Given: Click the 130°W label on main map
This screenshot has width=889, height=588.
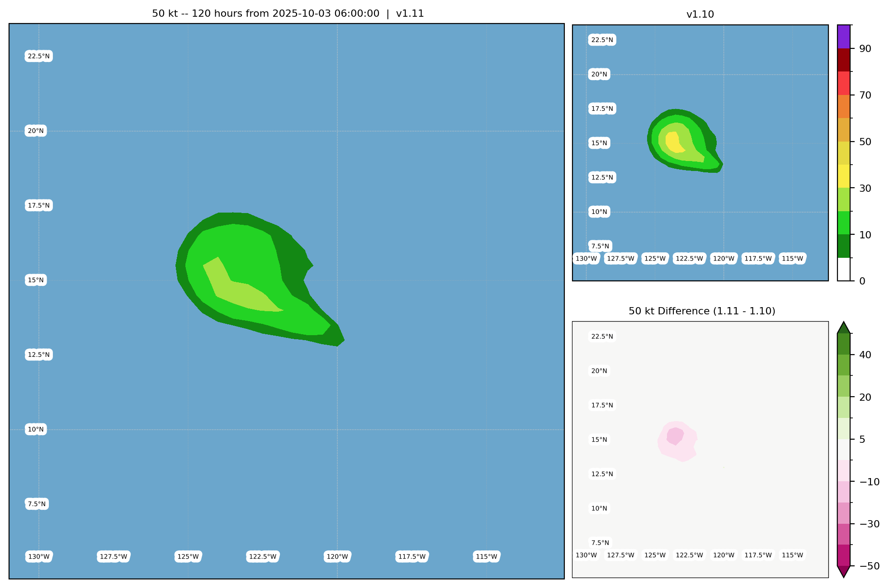Looking at the screenshot, I should (39, 557).
